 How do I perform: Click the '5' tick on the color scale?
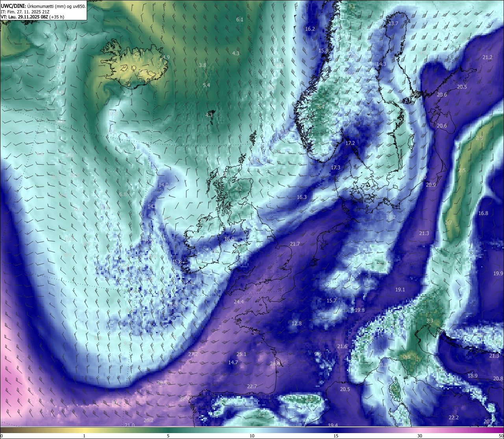click(x=168, y=436)
